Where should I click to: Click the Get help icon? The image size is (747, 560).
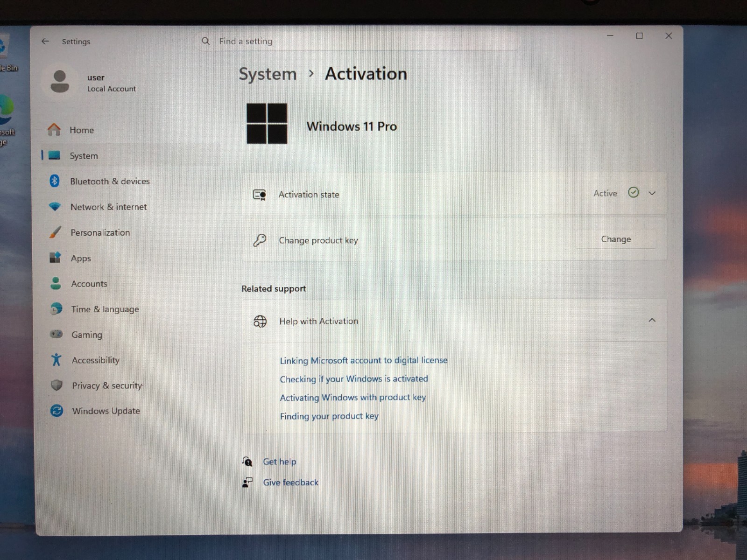pos(247,462)
